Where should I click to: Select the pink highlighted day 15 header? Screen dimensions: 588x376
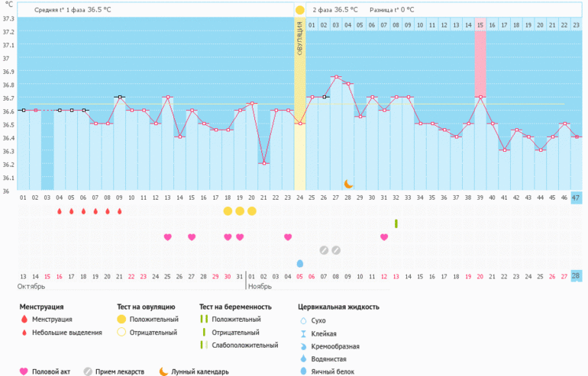pyautogui.click(x=480, y=25)
